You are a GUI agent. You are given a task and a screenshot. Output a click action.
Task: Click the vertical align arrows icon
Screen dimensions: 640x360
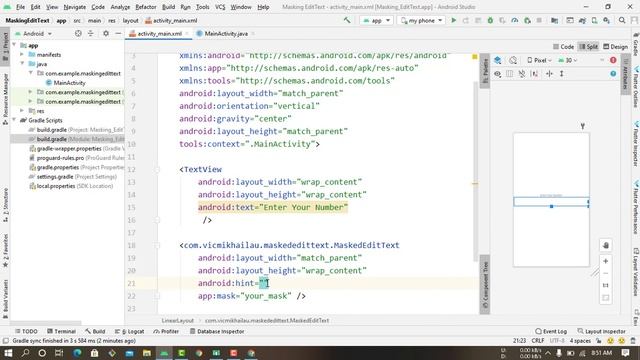click(562, 74)
